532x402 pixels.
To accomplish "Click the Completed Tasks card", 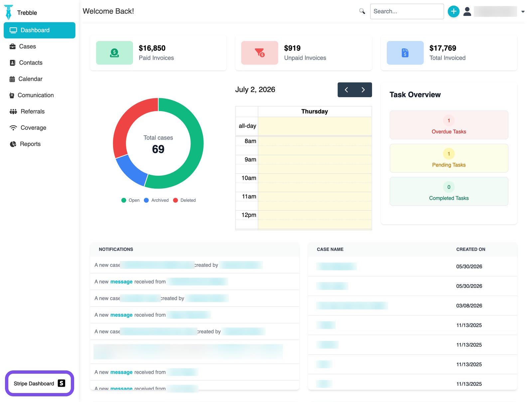I will tap(449, 191).
